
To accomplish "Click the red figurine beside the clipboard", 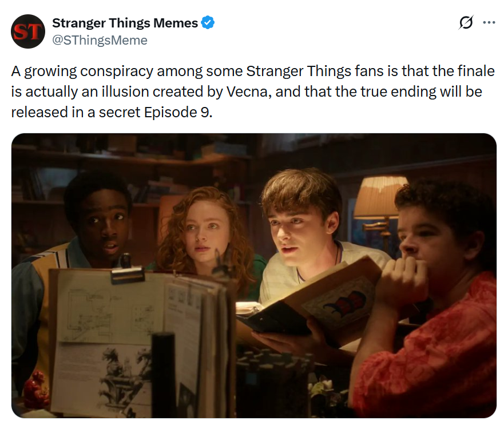I will [x=35, y=389].
